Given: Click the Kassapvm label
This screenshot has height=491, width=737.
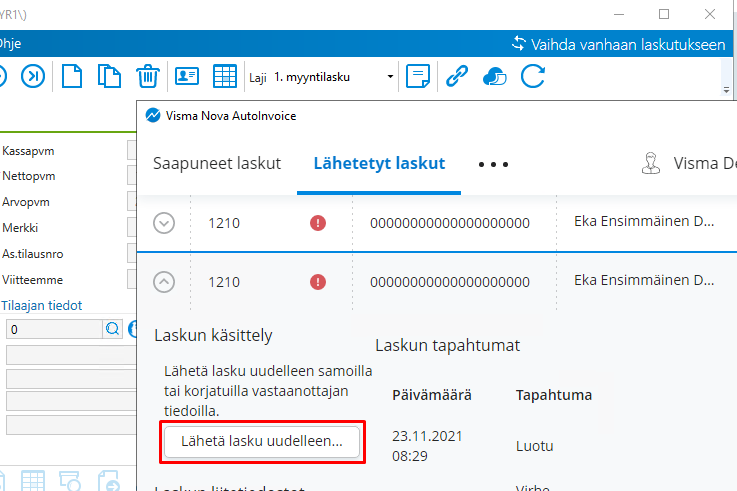Looking at the screenshot, I should (x=28, y=151).
